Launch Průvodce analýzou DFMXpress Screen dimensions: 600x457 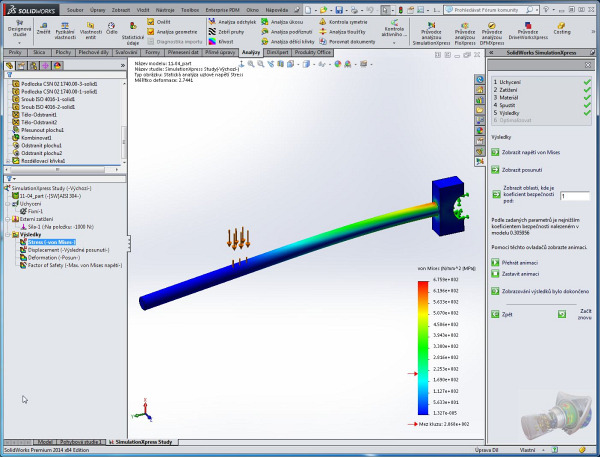point(491,33)
